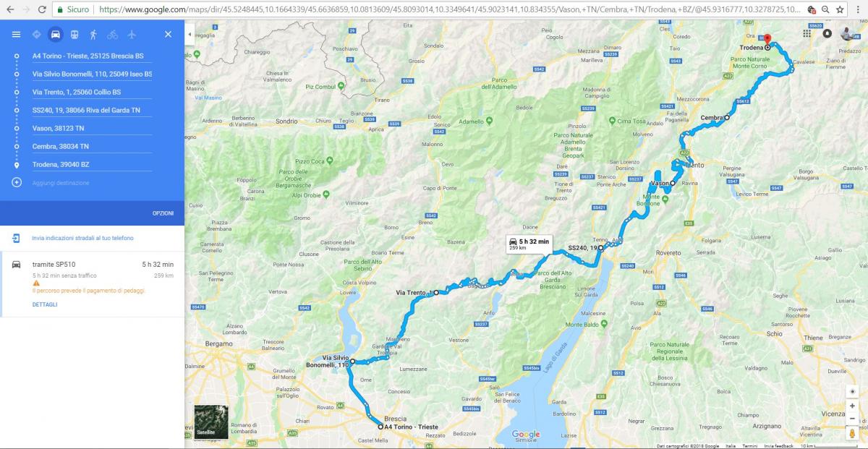The width and height of the screenshot is (868, 449).
Task: Send directions to your phone
Action: click(82, 238)
